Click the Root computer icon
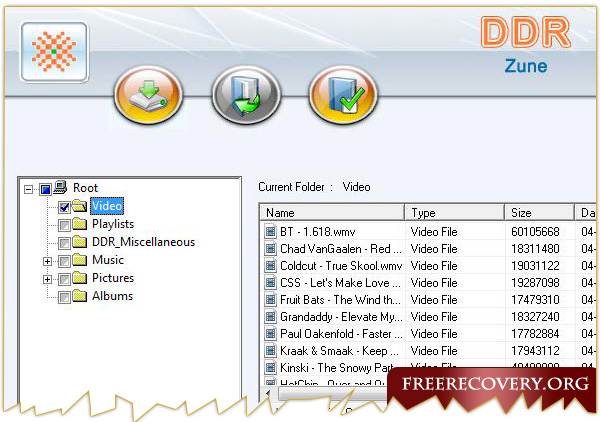 coord(60,187)
